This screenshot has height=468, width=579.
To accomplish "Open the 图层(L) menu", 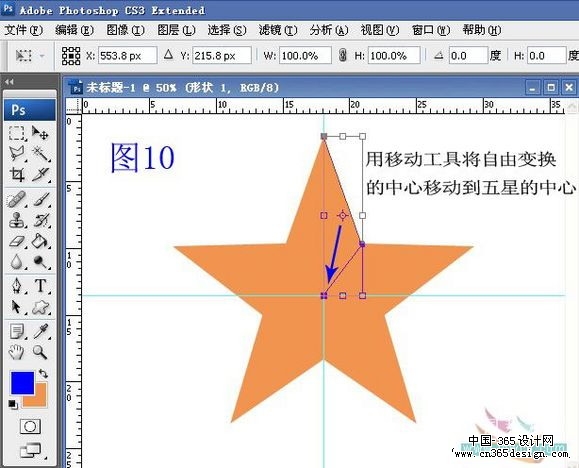I will tap(176, 30).
